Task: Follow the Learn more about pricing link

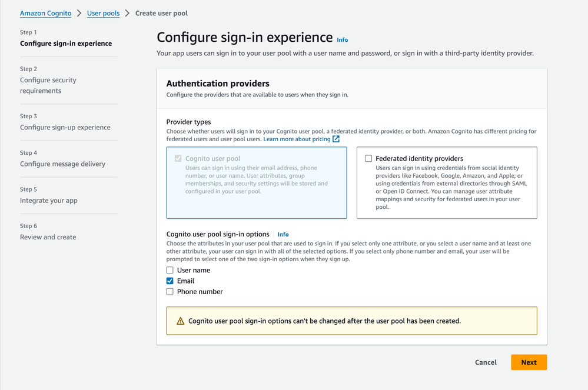Action: point(297,139)
